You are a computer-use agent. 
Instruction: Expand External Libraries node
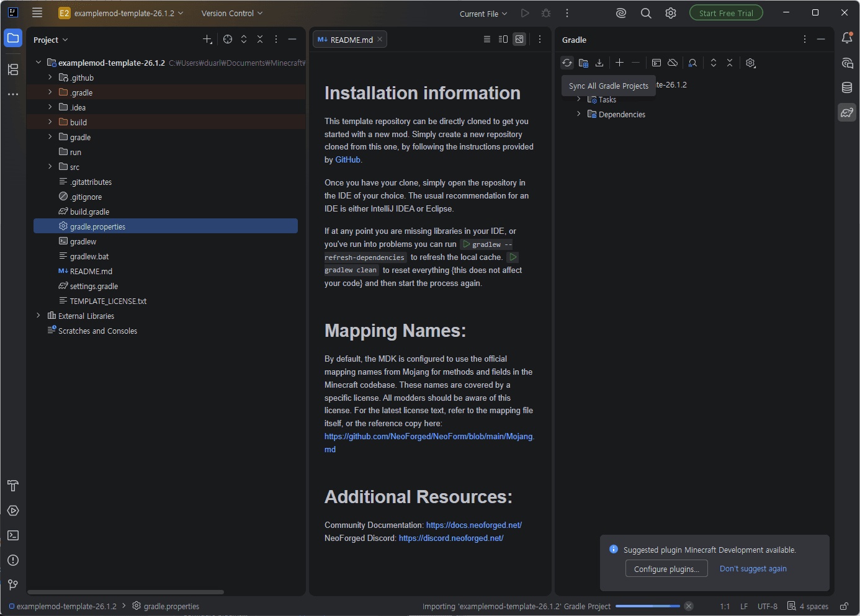[x=38, y=316]
